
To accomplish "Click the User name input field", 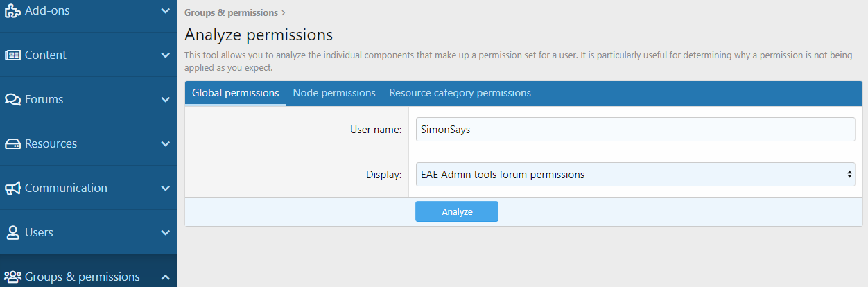I will click(x=635, y=130).
